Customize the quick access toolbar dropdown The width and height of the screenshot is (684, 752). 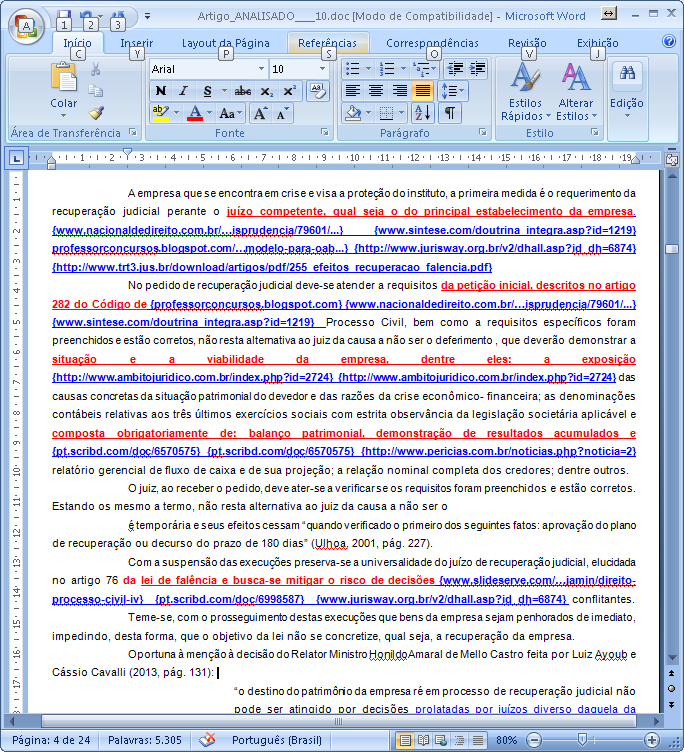(x=148, y=16)
